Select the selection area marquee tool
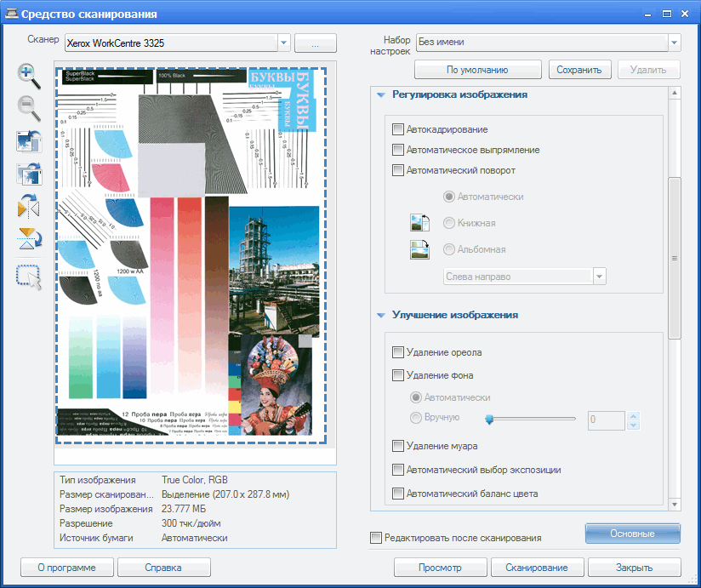 click(x=29, y=277)
